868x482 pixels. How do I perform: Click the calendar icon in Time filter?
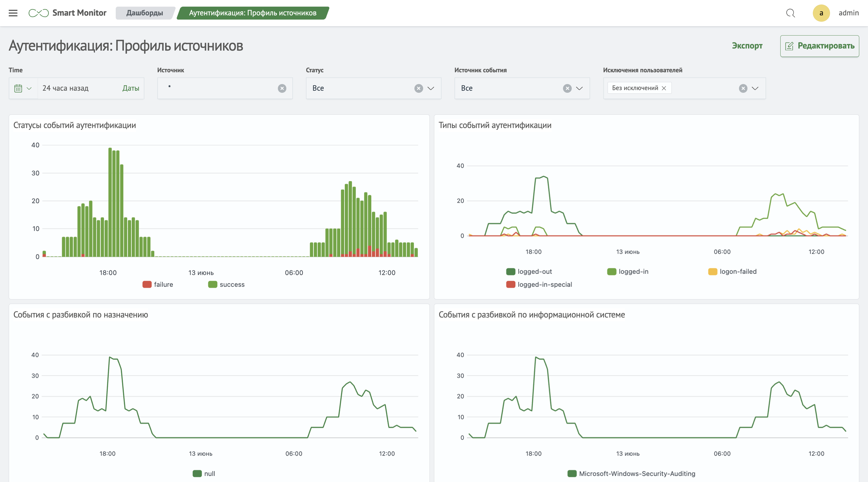click(x=18, y=88)
